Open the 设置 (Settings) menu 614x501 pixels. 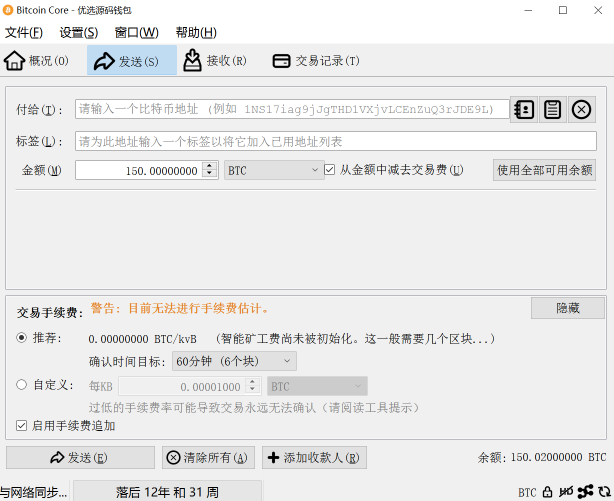pyautogui.click(x=79, y=33)
